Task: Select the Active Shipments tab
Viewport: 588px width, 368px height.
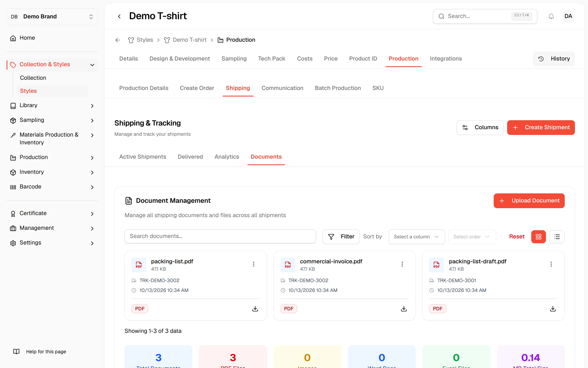Action: pos(143,157)
